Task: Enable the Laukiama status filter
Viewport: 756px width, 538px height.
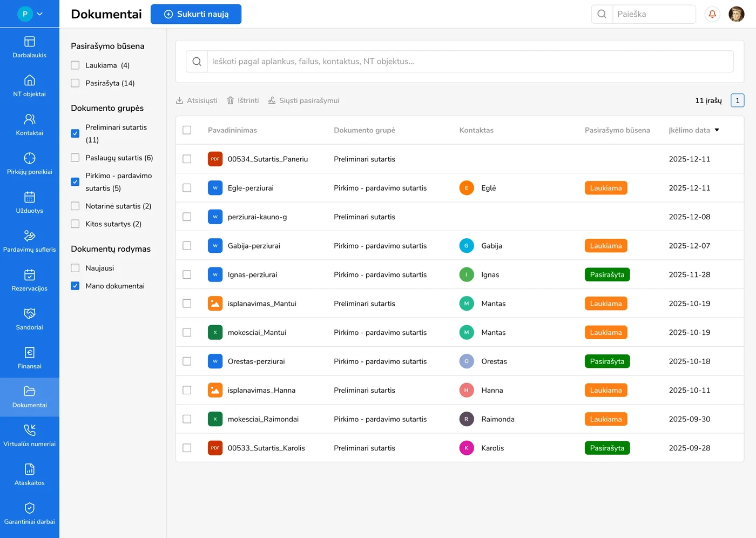Action: tap(75, 65)
